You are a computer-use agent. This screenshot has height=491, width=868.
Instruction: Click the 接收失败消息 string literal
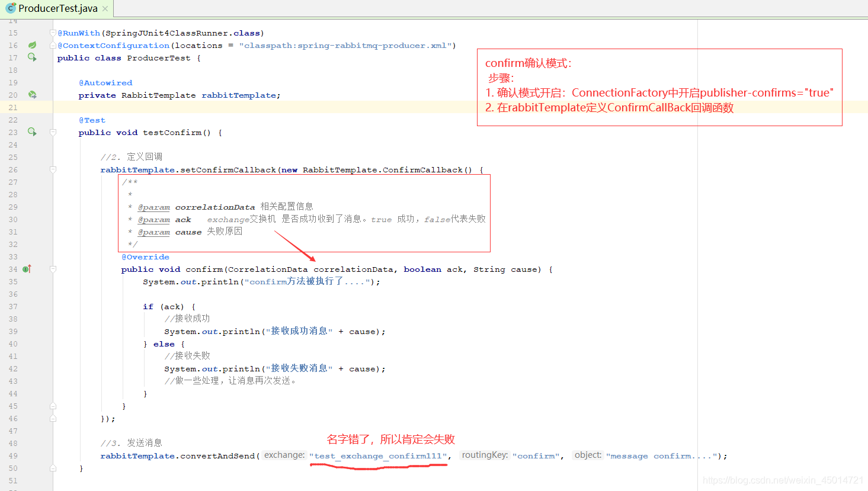click(299, 369)
